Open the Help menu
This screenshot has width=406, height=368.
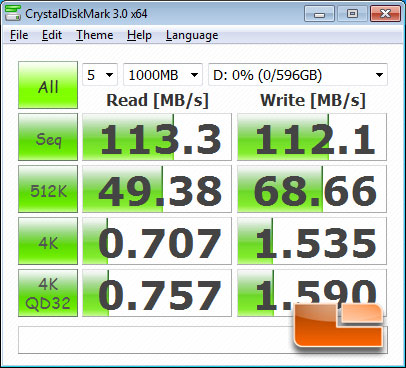point(139,35)
